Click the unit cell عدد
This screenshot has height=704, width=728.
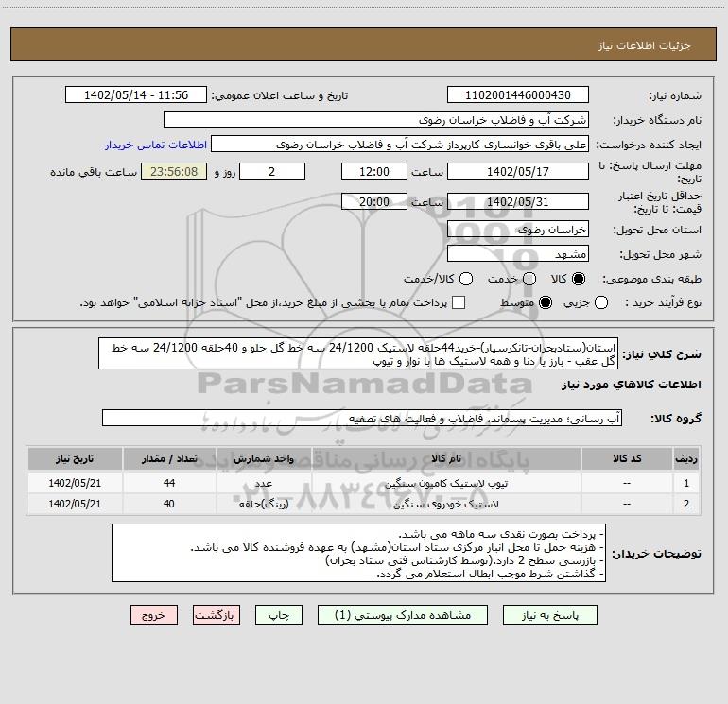264,483
